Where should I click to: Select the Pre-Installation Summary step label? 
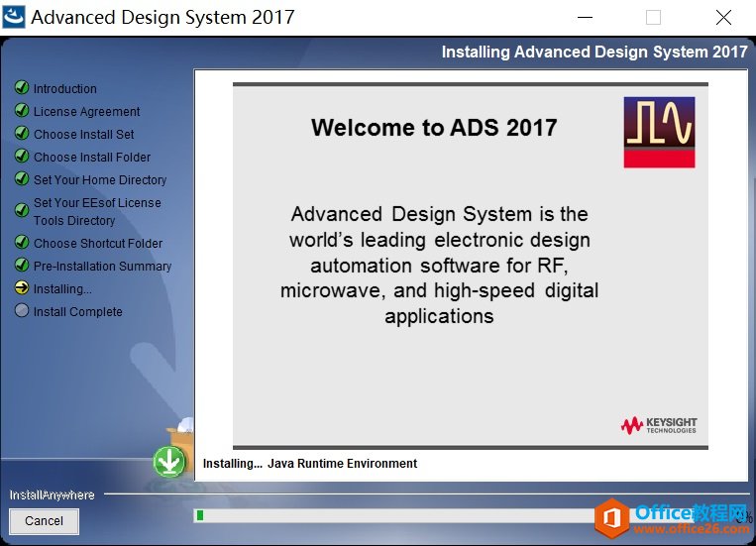coord(103,266)
